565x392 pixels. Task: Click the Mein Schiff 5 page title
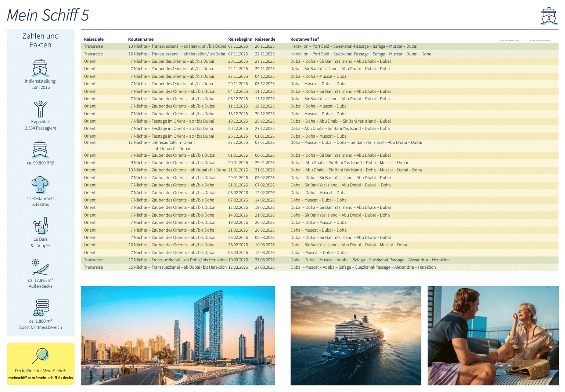point(48,15)
